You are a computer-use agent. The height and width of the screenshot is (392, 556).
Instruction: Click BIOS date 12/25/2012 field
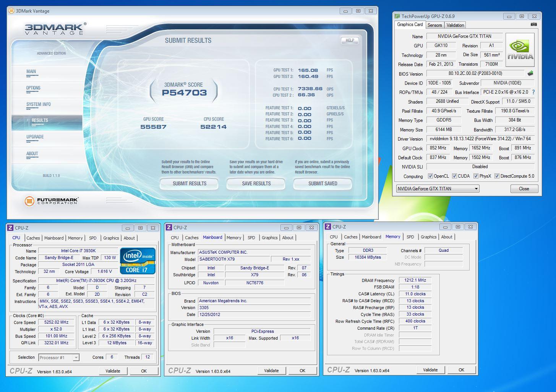click(254, 315)
